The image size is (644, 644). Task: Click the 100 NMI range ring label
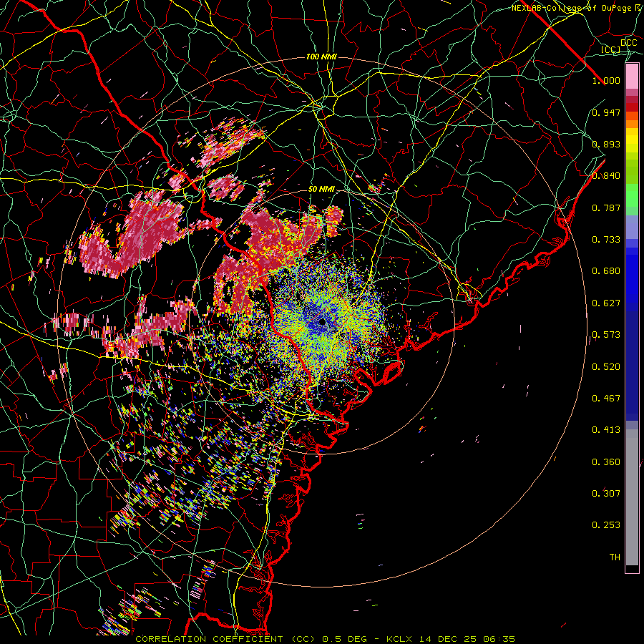pyautogui.click(x=321, y=57)
